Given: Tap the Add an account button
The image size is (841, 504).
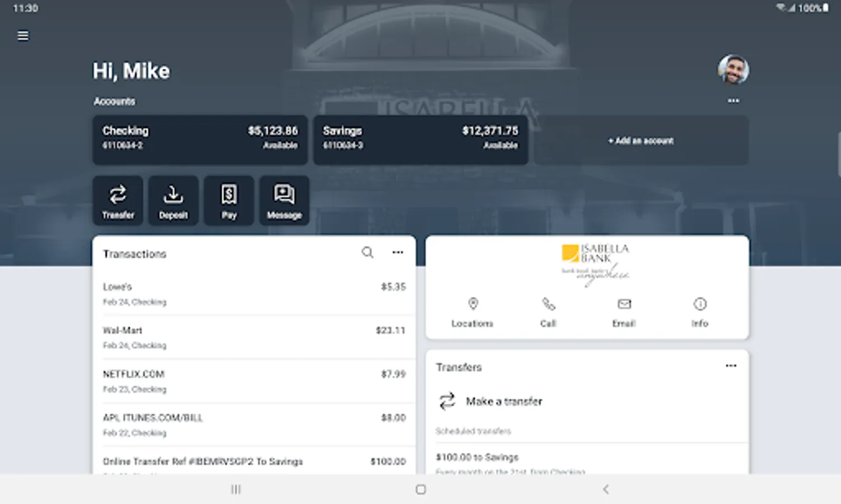Looking at the screenshot, I should [641, 141].
